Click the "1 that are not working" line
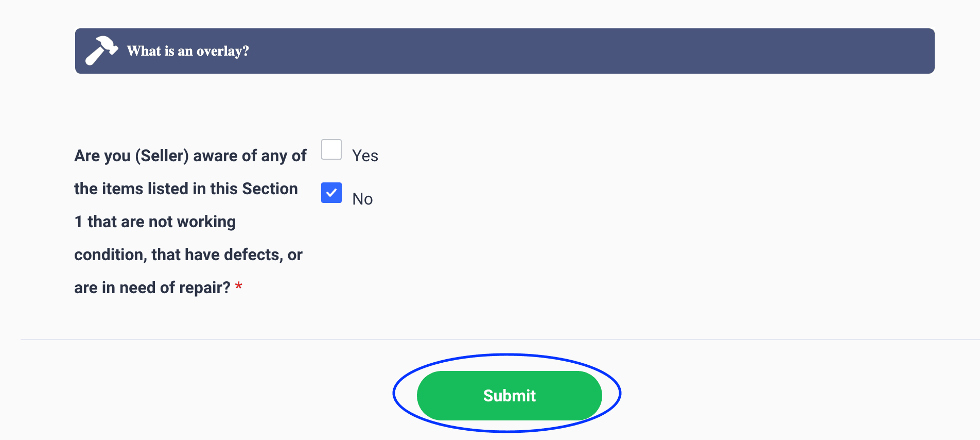 [x=155, y=222]
